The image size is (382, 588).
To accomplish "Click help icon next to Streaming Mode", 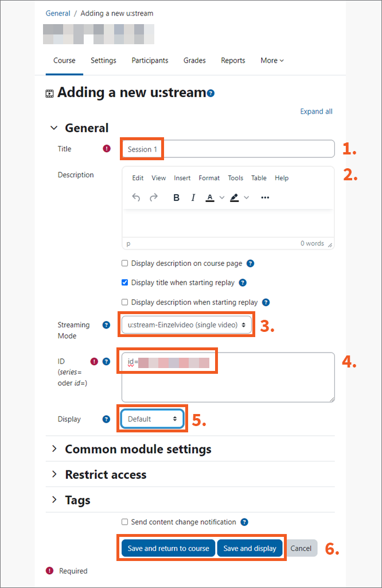I will [x=106, y=325].
